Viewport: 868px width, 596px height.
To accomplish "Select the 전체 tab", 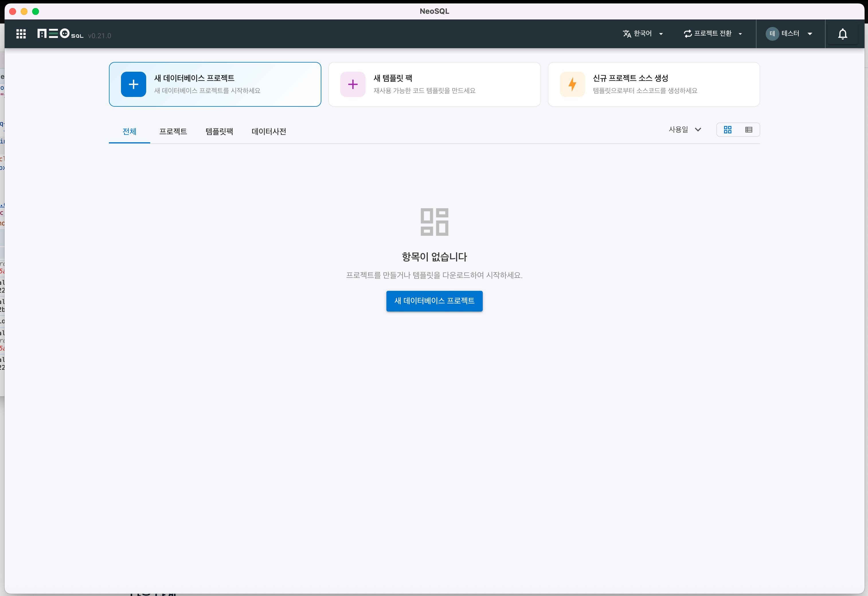I will [129, 132].
